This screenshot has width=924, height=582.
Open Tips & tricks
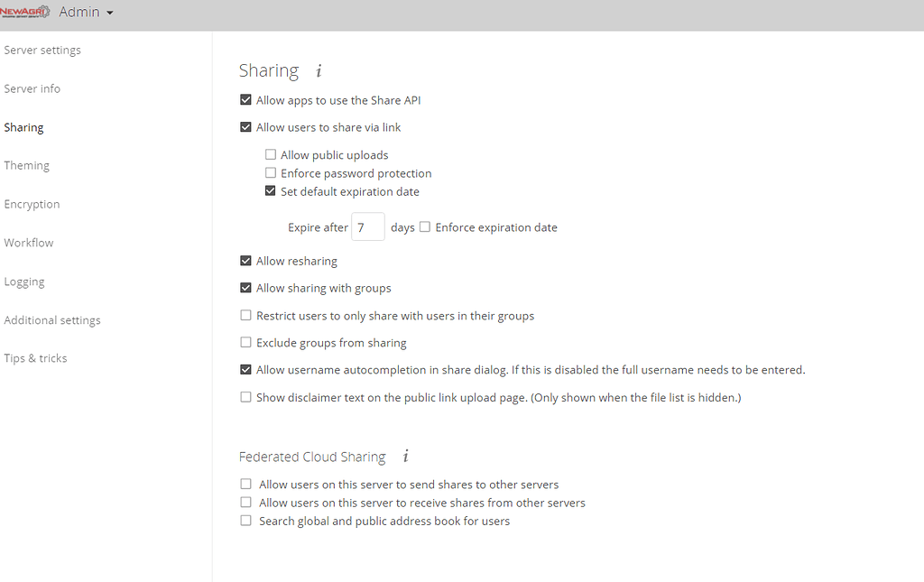click(35, 358)
